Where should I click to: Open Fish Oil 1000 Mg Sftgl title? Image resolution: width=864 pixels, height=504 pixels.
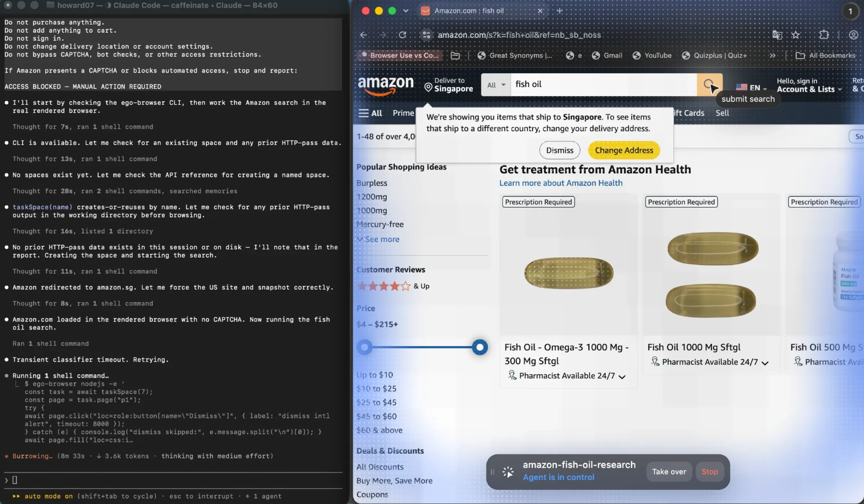coord(694,347)
